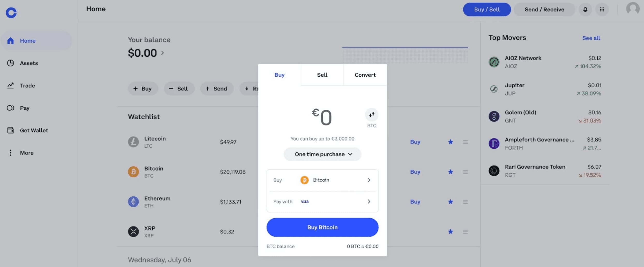Toggle Ethereum watchlist star
Image resolution: width=644 pixels, height=267 pixels.
451,202
